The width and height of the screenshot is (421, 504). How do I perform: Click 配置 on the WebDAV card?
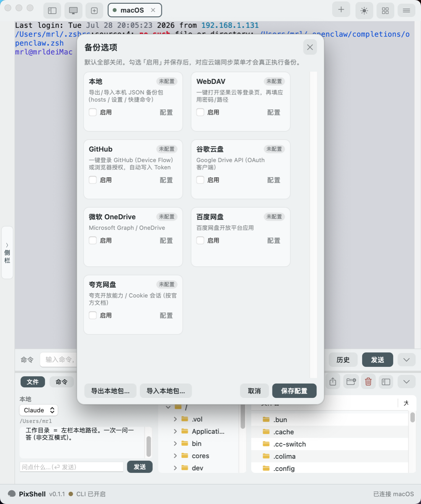pos(274,112)
